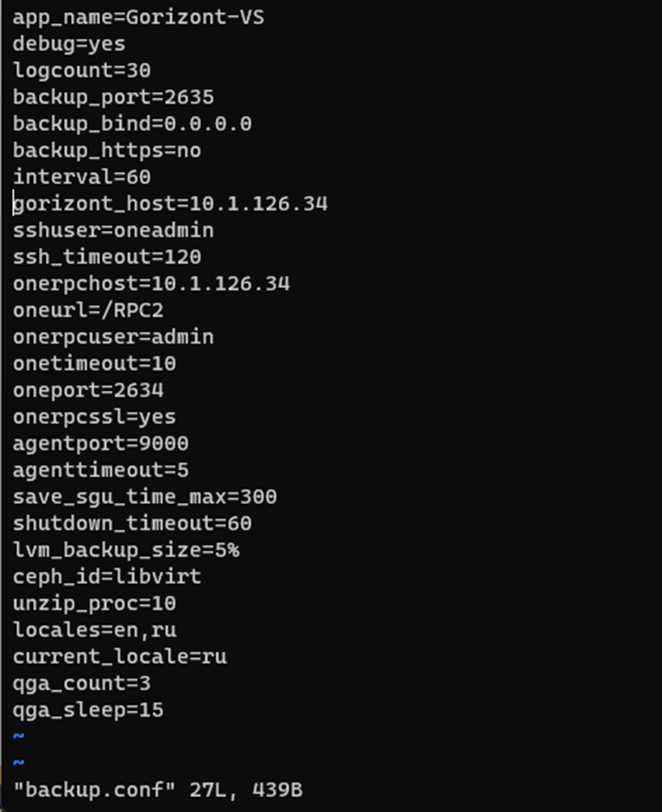Click the agentport=9000 line
This screenshot has width=662, height=812.
click(x=100, y=444)
